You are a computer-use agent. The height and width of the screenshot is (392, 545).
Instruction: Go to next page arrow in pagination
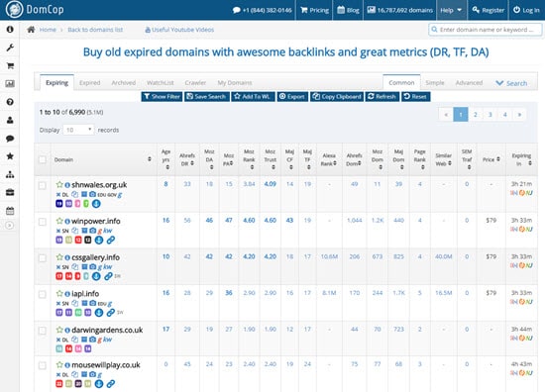click(x=519, y=115)
